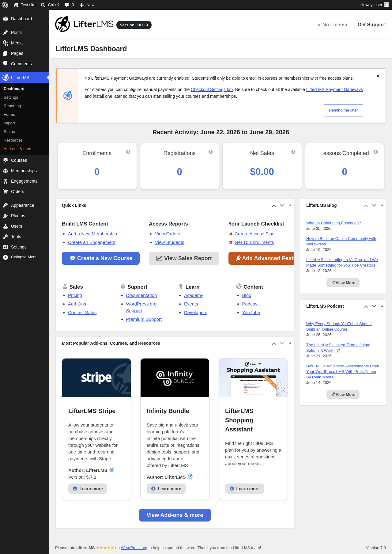The image size is (392, 554).
Task: Open View Sales Report button
Action: 184,258
